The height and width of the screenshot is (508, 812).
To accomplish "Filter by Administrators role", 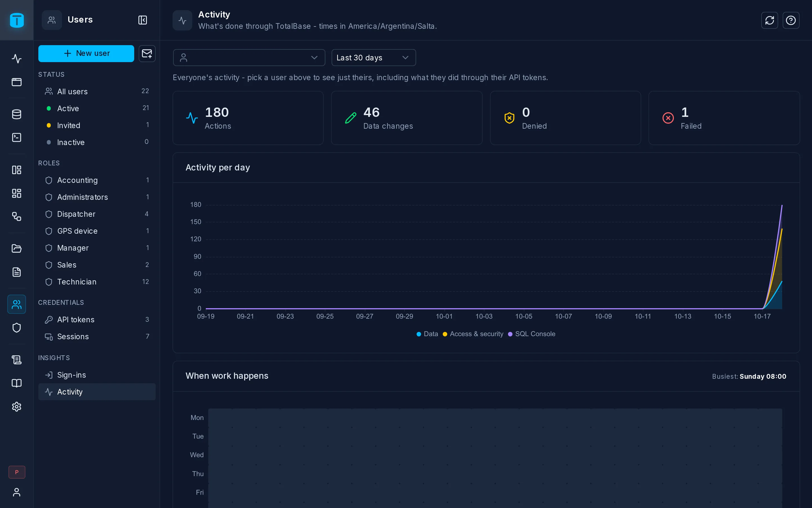I will (97, 197).
